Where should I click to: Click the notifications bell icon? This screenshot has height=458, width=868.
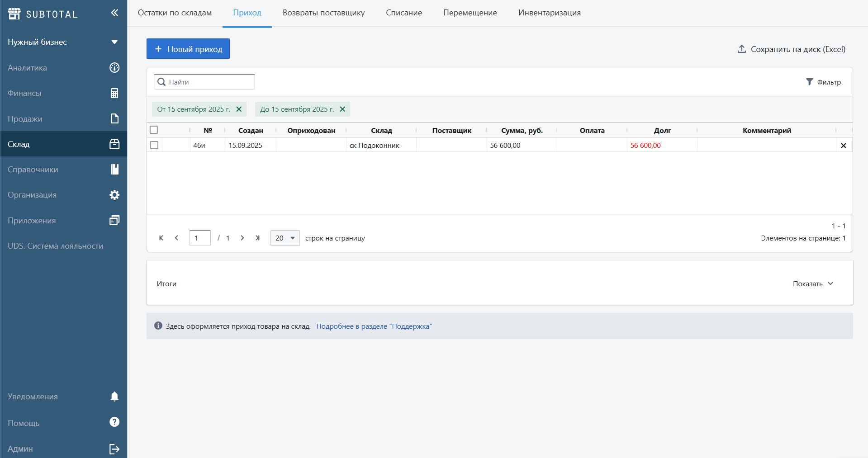pos(114,397)
